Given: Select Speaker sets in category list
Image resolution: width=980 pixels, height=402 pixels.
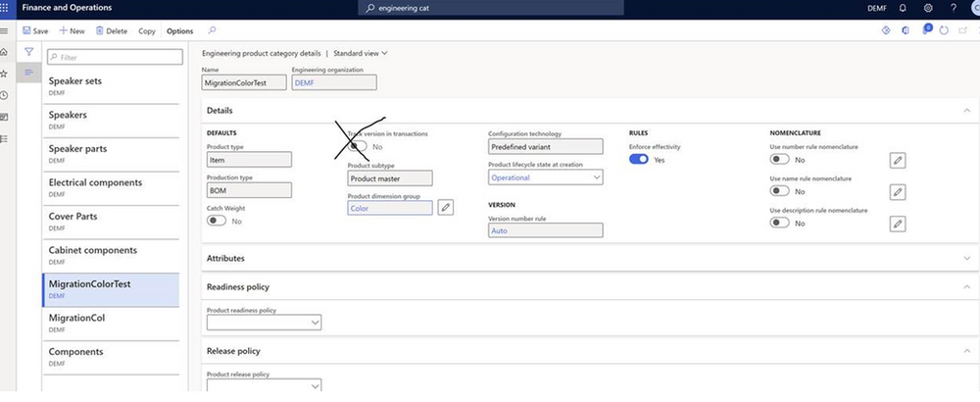Looking at the screenshot, I should (111, 85).
